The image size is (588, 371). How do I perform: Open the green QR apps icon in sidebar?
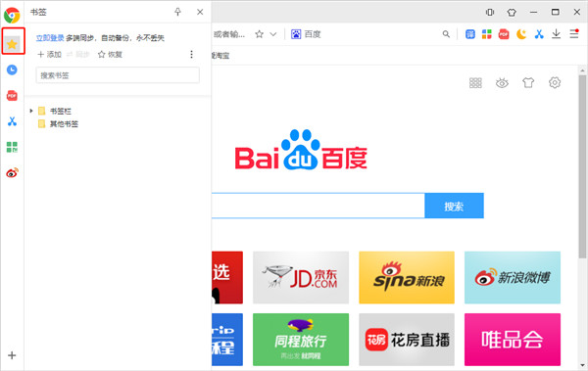click(12, 147)
